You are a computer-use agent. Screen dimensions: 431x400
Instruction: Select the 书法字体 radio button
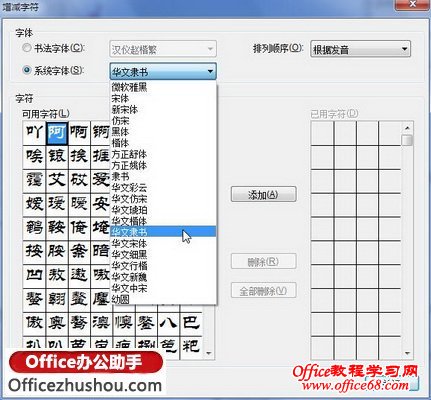click(x=27, y=48)
